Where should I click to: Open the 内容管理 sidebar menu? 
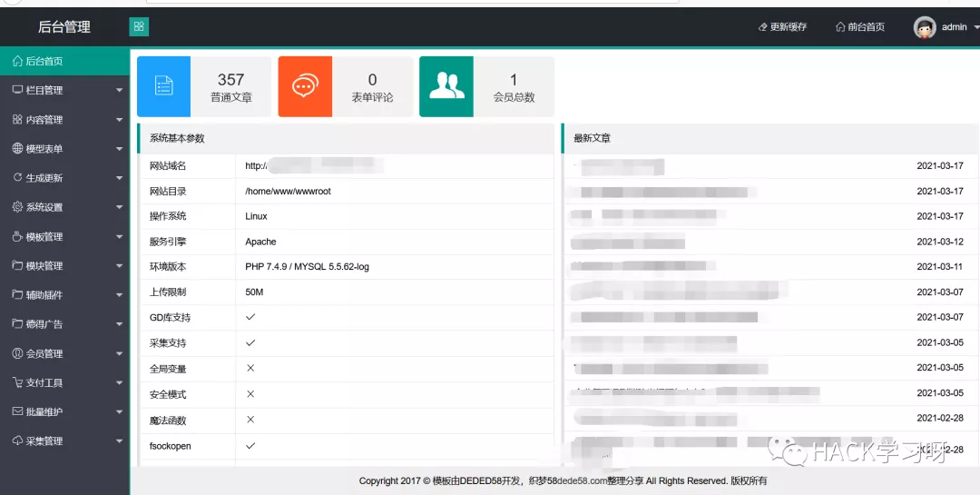point(64,120)
